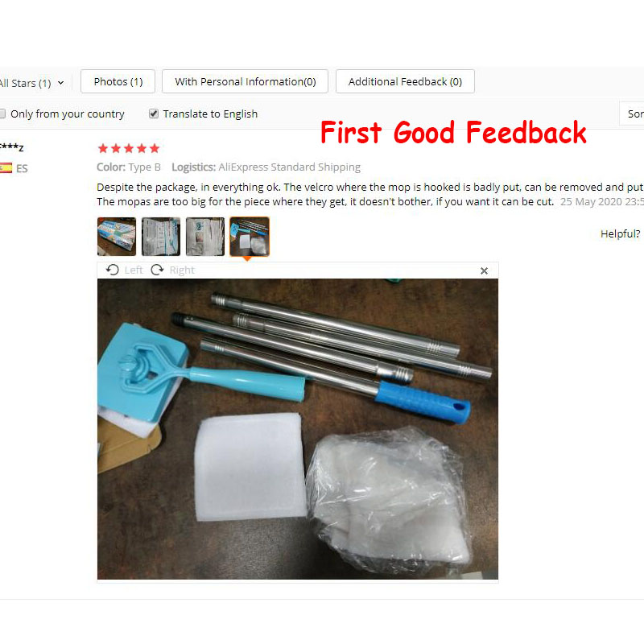The width and height of the screenshot is (644, 644).
Task: Click the rotate Right icon
Action: pos(157,270)
